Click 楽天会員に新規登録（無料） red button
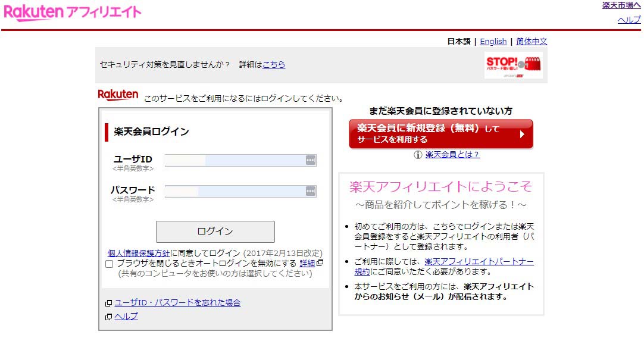The image size is (644, 344). [x=440, y=134]
